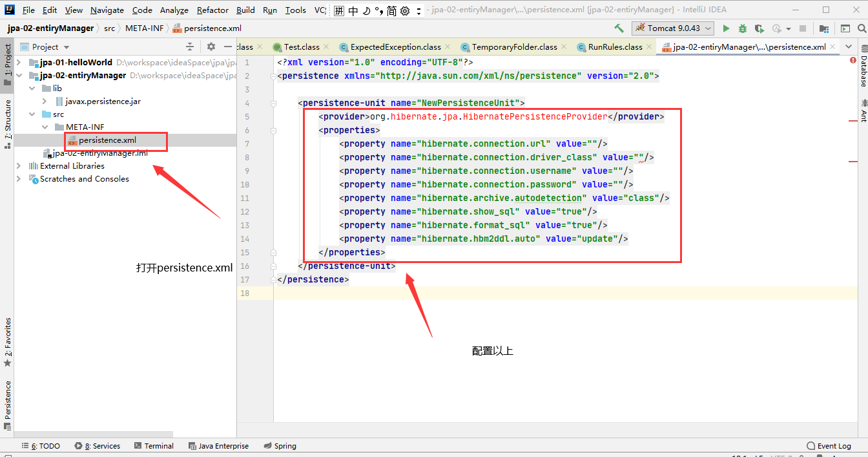Expand External Libraries node
868x457 pixels.
[19, 166]
